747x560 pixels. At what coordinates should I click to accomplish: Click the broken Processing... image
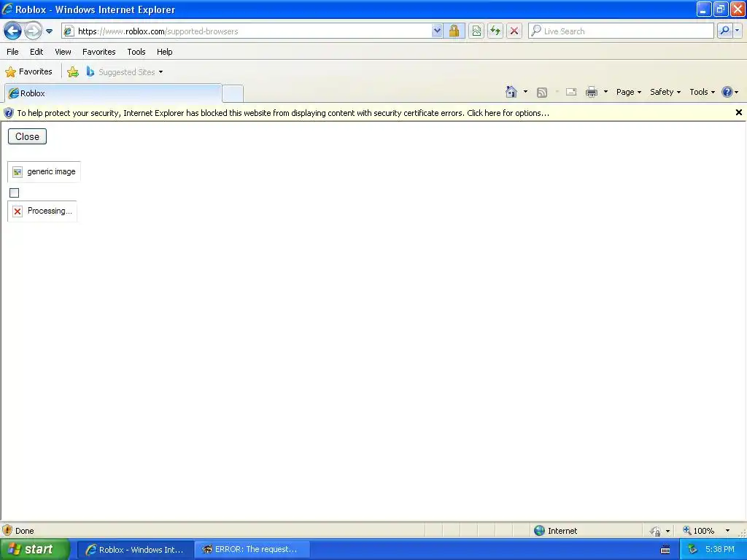tap(42, 211)
